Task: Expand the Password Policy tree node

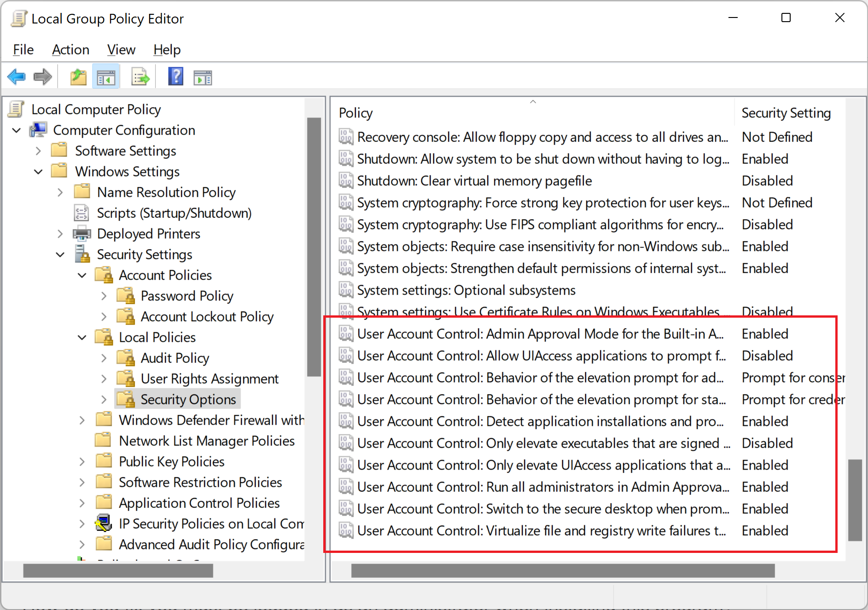Action: (104, 296)
